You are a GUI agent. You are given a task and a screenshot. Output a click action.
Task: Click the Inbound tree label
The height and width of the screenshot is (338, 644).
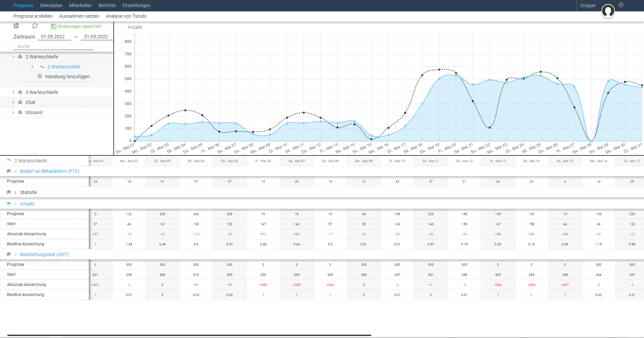(34, 112)
